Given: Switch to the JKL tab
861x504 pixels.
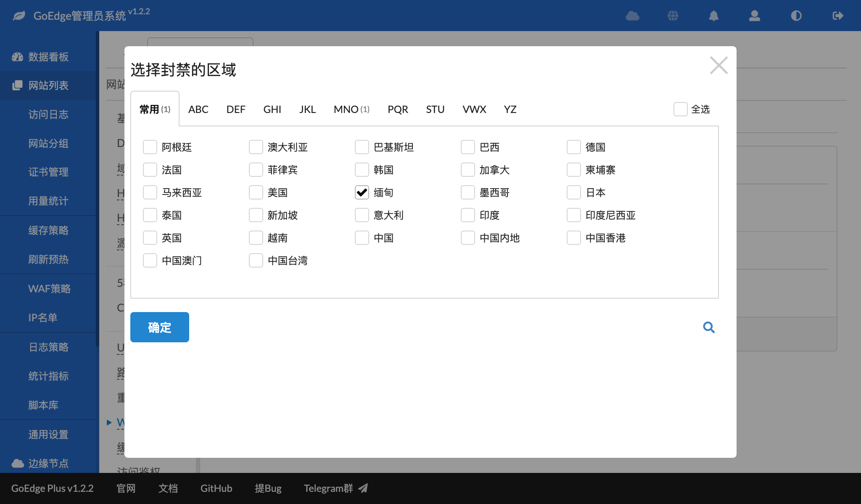Looking at the screenshot, I should [308, 110].
